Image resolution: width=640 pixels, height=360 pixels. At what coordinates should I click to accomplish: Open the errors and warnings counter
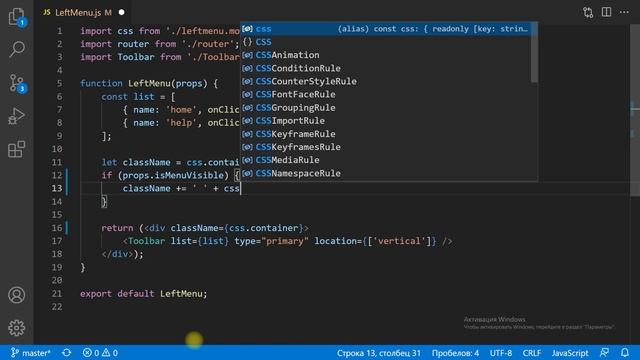pyautogui.click(x=100, y=353)
